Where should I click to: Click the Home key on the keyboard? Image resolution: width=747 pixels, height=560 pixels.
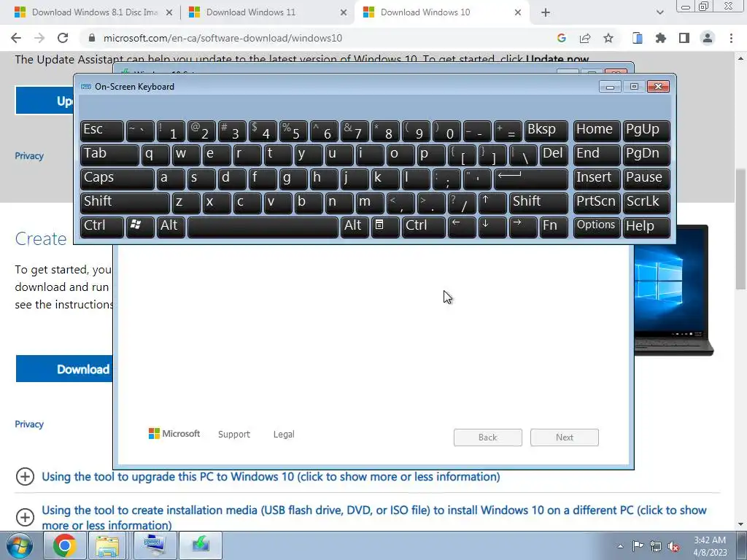[597, 131]
